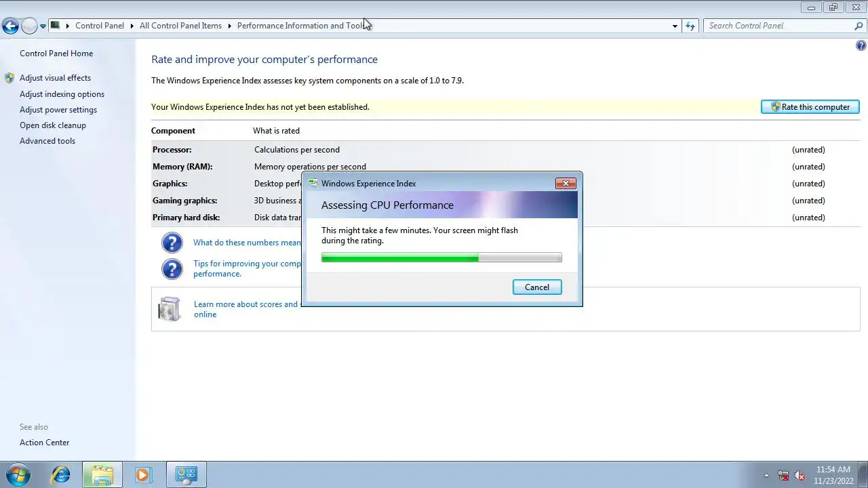868x488 pixels.
Task: Open the Windows Start menu
Action: point(18,474)
